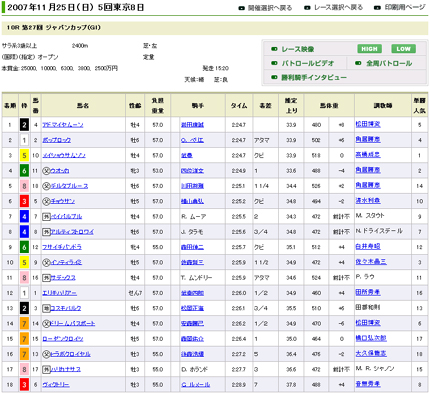Open horse ペイパルブル page
430x394 pixels.
click(66, 216)
